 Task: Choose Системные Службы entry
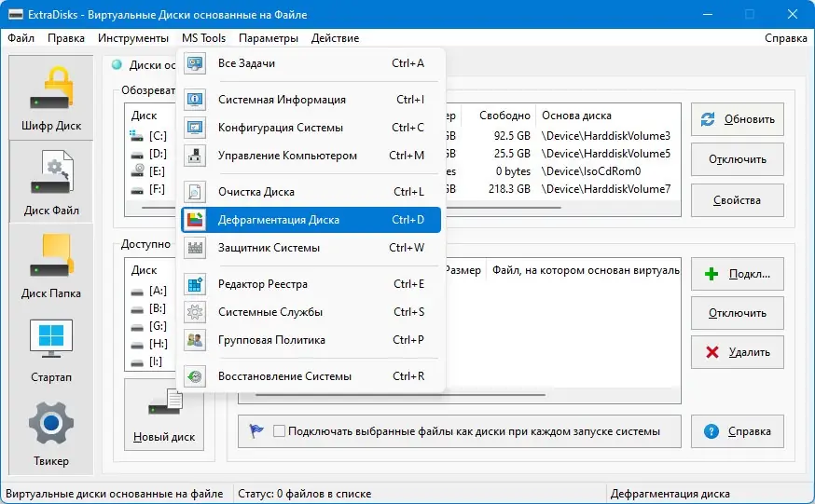tap(311, 312)
